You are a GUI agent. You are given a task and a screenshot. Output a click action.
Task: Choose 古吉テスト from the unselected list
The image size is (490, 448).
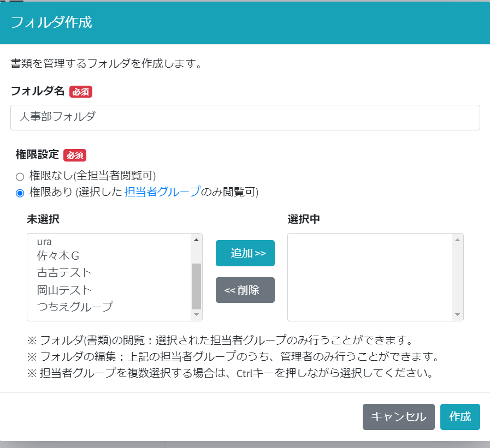coord(64,272)
